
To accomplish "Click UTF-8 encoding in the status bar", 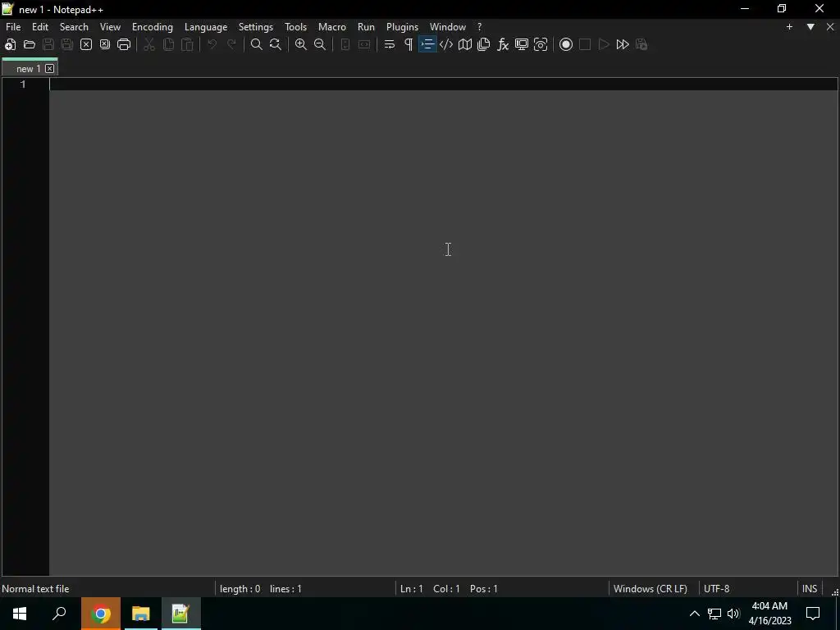I will tap(748, 589).
